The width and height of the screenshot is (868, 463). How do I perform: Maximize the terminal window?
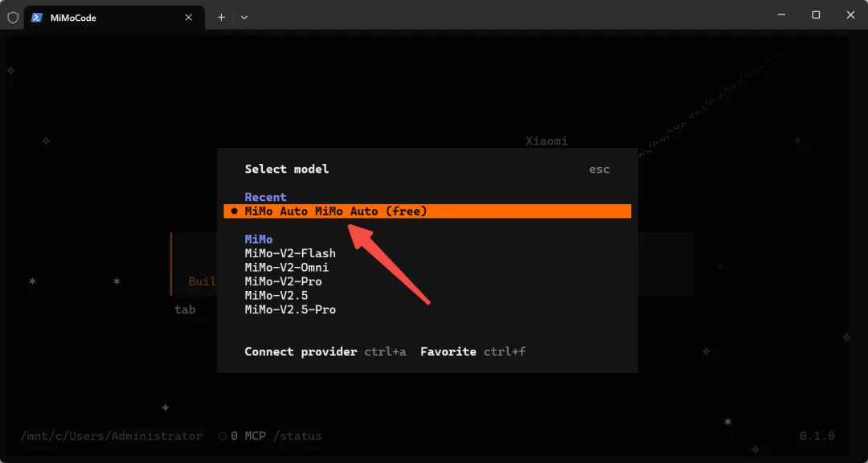pyautogui.click(x=816, y=15)
